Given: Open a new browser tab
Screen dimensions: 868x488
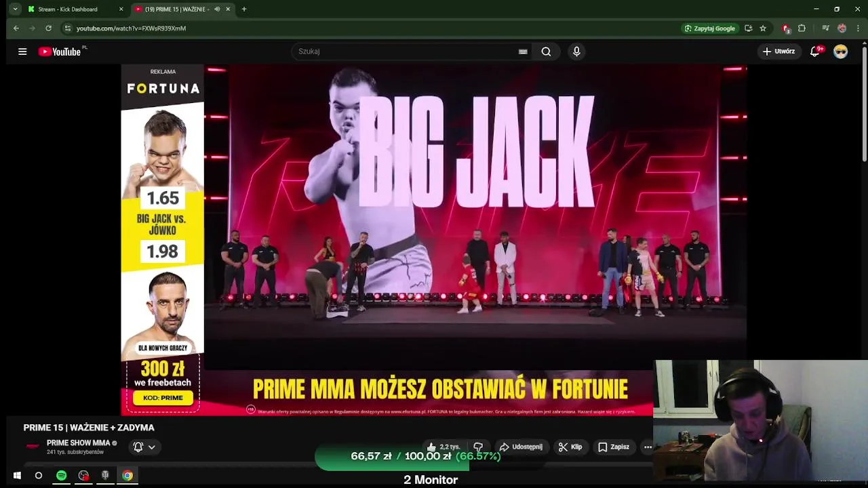Looking at the screenshot, I should pos(244,9).
